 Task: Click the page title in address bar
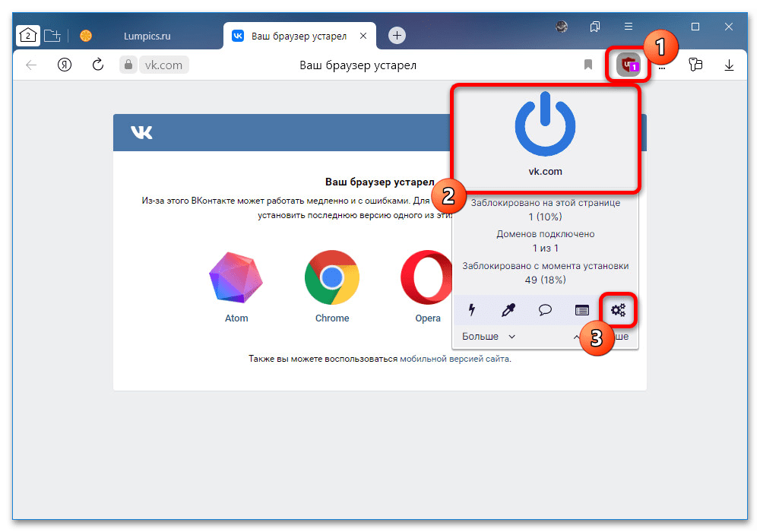click(x=358, y=65)
